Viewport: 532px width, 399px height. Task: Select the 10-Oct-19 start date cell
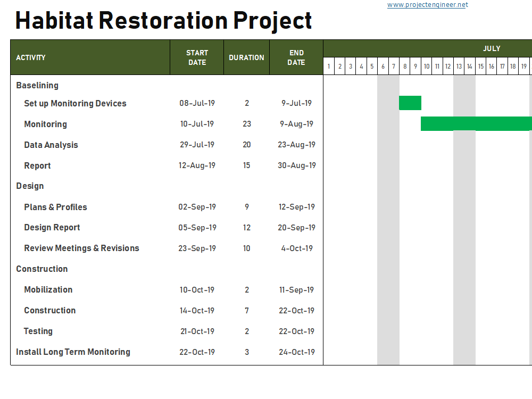coord(197,290)
